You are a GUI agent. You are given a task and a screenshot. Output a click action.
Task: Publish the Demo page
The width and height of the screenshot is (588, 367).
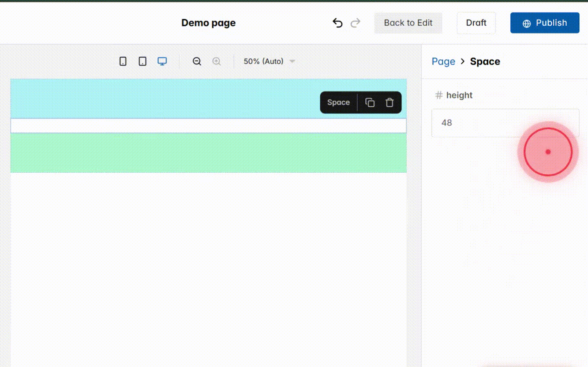[x=545, y=23]
